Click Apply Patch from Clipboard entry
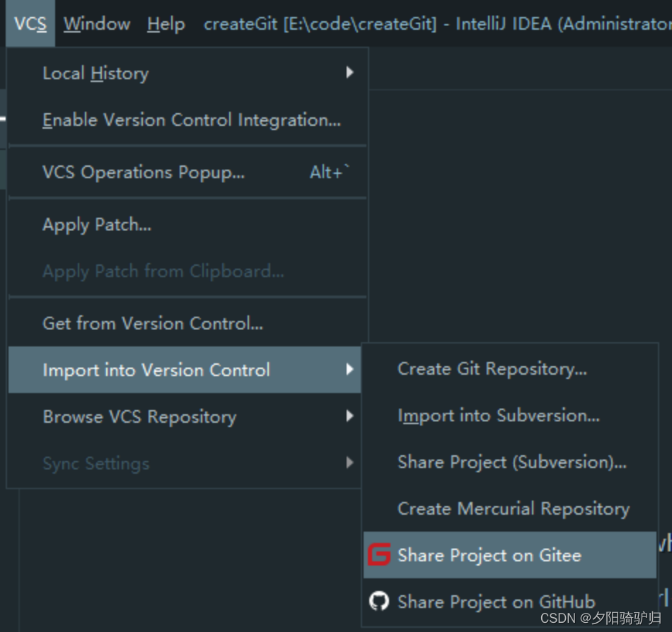The width and height of the screenshot is (672, 632). pyautogui.click(x=187, y=271)
